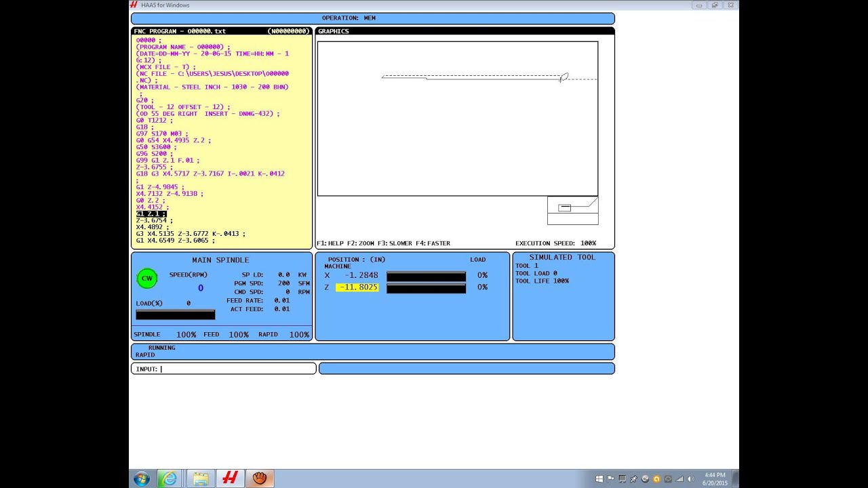Click the program line G0 T1212

[154, 120]
